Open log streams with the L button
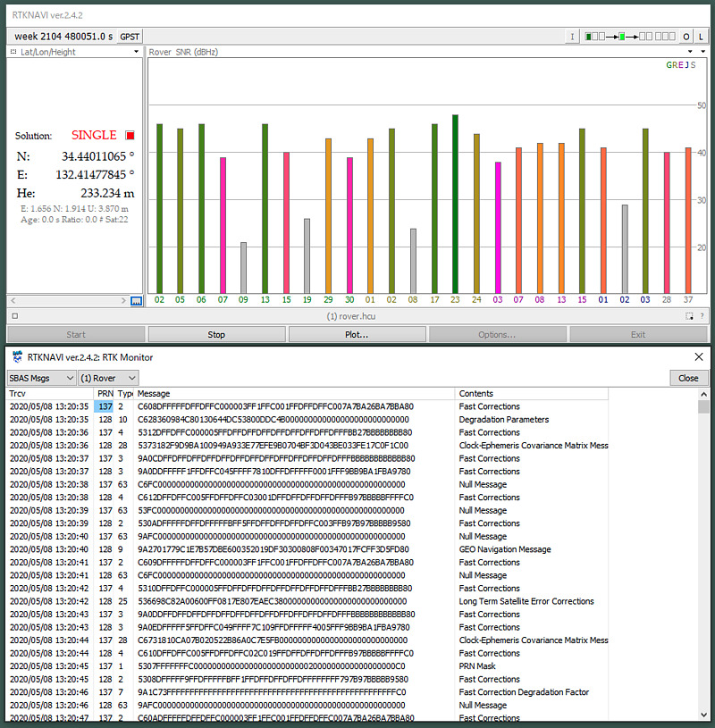 pos(701,37)
